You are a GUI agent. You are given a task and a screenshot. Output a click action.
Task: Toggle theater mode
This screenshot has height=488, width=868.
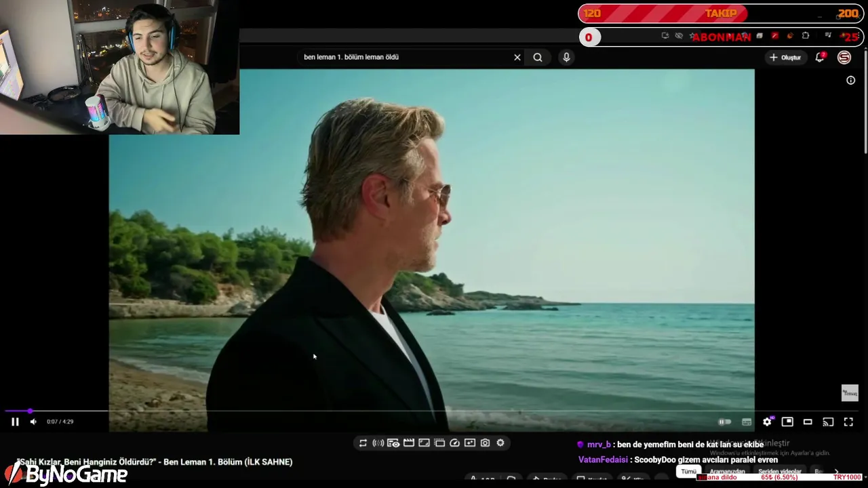[x=808, y=422]
